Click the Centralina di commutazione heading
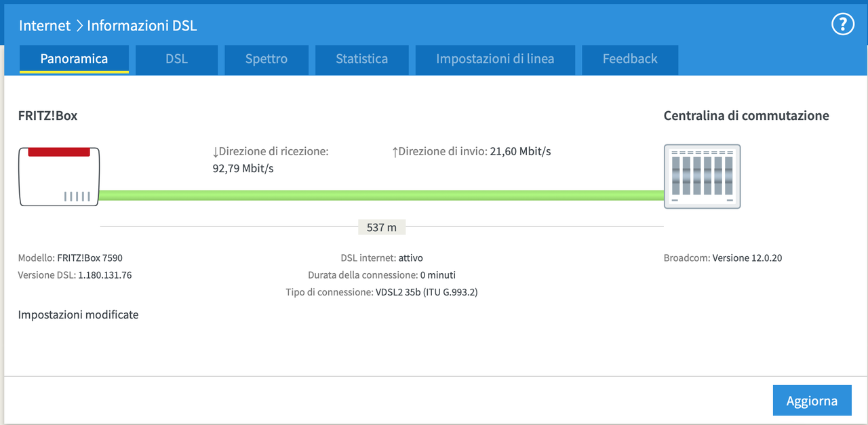Image resolution: width=868 pixels, height=425 pixels. tap(747, 116)
